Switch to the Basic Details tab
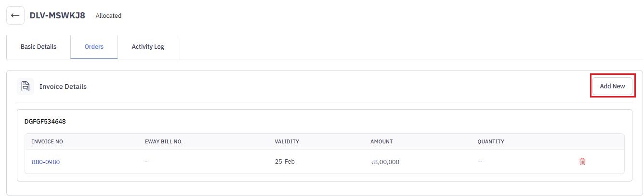 click(x=39, y=47)
